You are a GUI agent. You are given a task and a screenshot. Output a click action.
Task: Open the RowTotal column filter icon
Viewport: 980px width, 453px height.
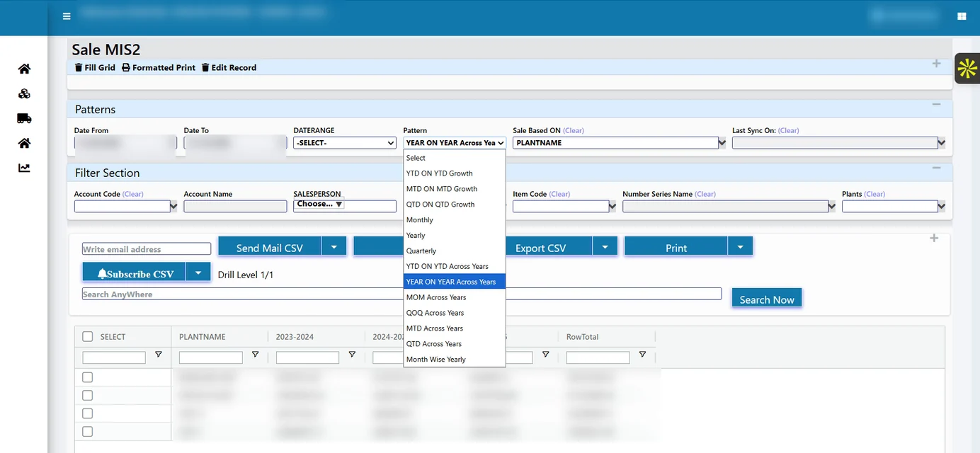(642, 355)
